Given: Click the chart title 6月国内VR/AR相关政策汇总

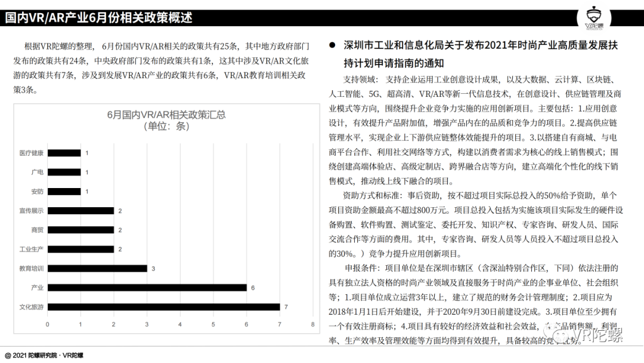Looking at the screenshot, I should click(x=166, y=115).
